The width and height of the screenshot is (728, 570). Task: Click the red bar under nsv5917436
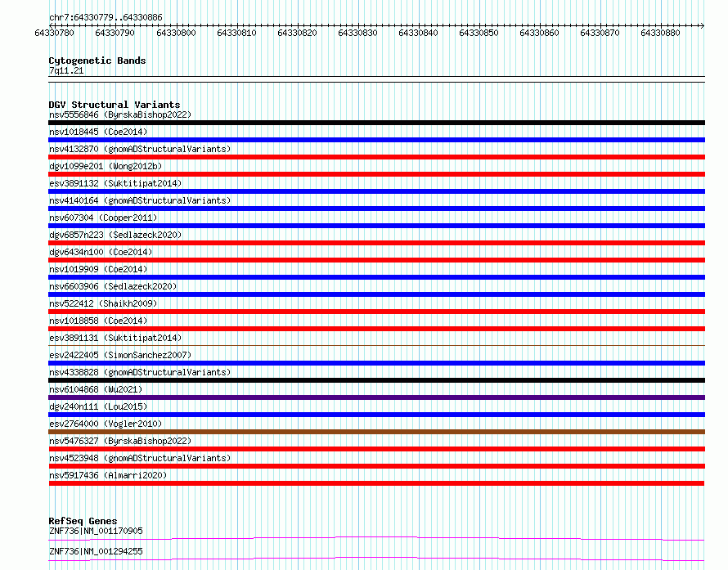click(376, 483)
